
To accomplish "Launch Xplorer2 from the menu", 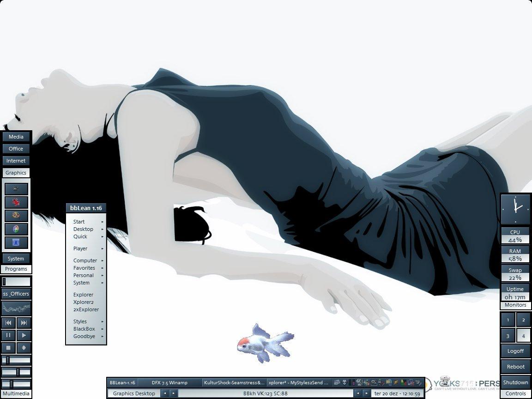I will (x=86, y=302).
